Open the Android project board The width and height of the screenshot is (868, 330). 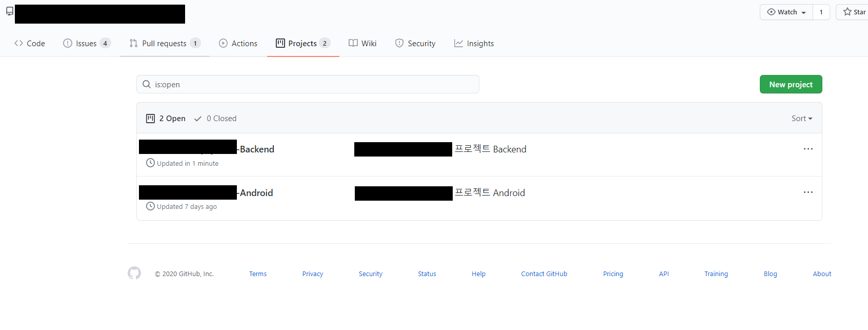pos(206,192)
